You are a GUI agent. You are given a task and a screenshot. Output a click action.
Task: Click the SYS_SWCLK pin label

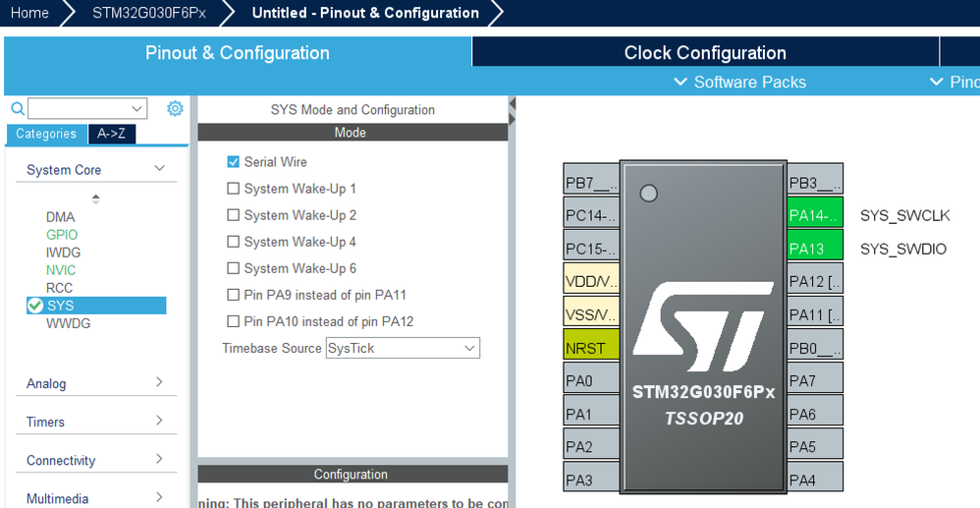pyautogui.click(x=905, y=216)
